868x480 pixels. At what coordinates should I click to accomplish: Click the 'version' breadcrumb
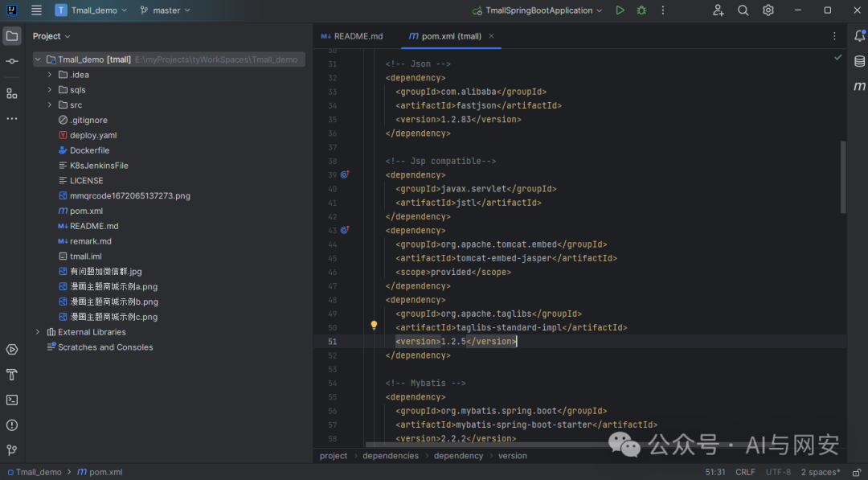[x=513, y=456]
